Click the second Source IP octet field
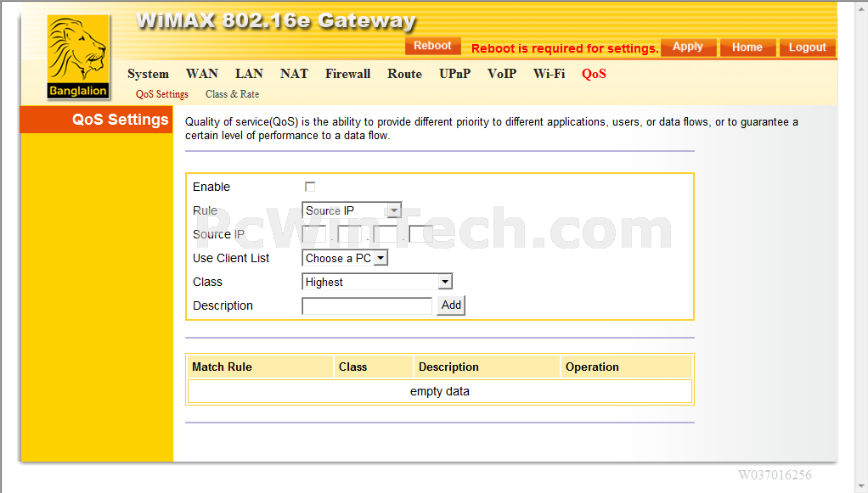 coord(350,234)
